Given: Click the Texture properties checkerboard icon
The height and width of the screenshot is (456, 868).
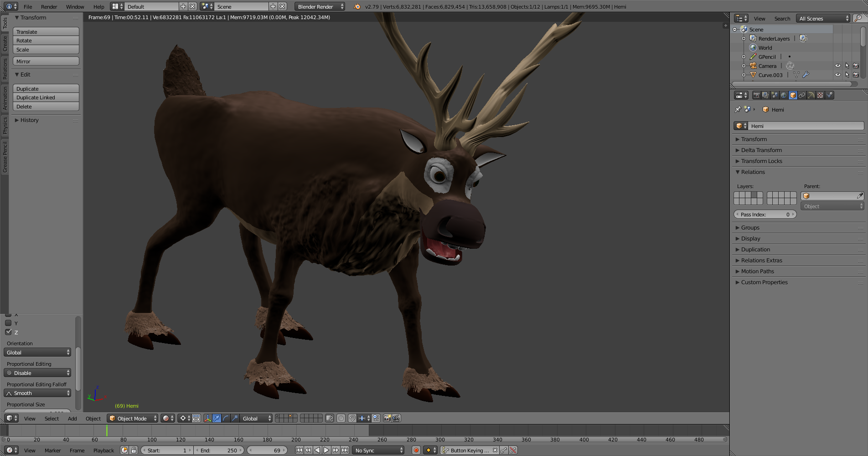Looking at the screenshot, I should (x=820, y=95).
